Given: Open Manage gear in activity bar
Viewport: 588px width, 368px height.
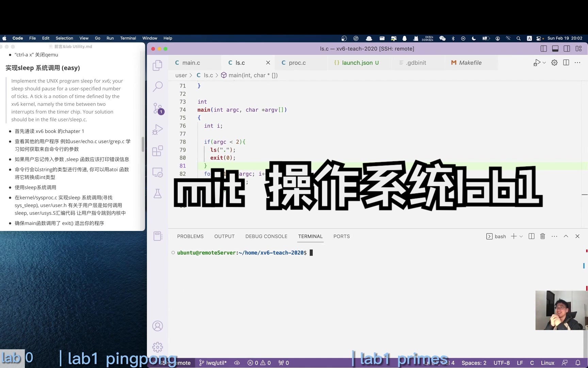Looking at the screenshot, I should pos(158,347).
